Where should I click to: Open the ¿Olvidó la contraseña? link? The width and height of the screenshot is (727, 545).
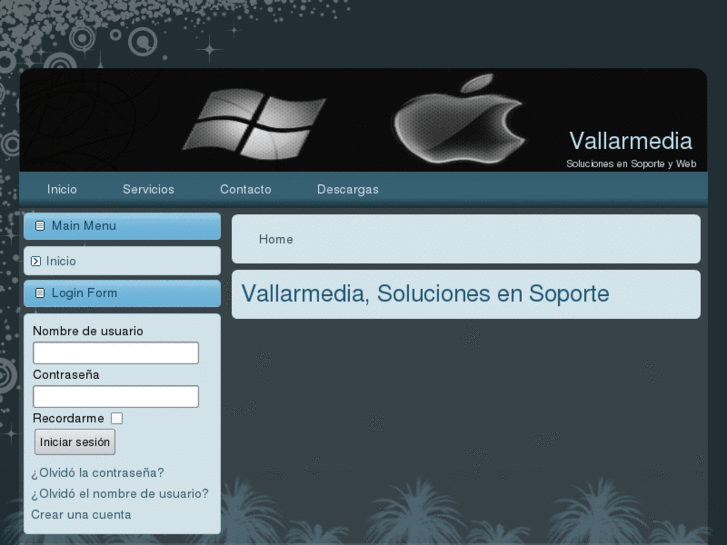[x=97, y=473]
